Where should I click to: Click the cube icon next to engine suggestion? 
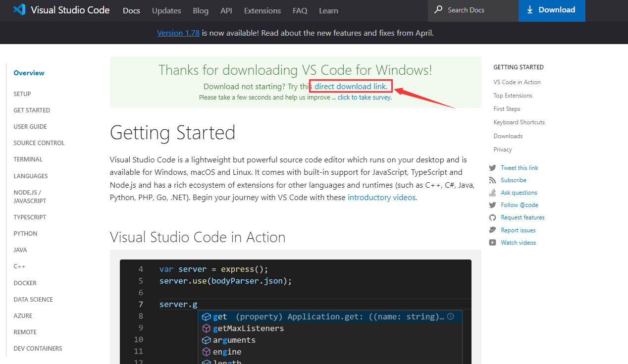click(207, 352)
